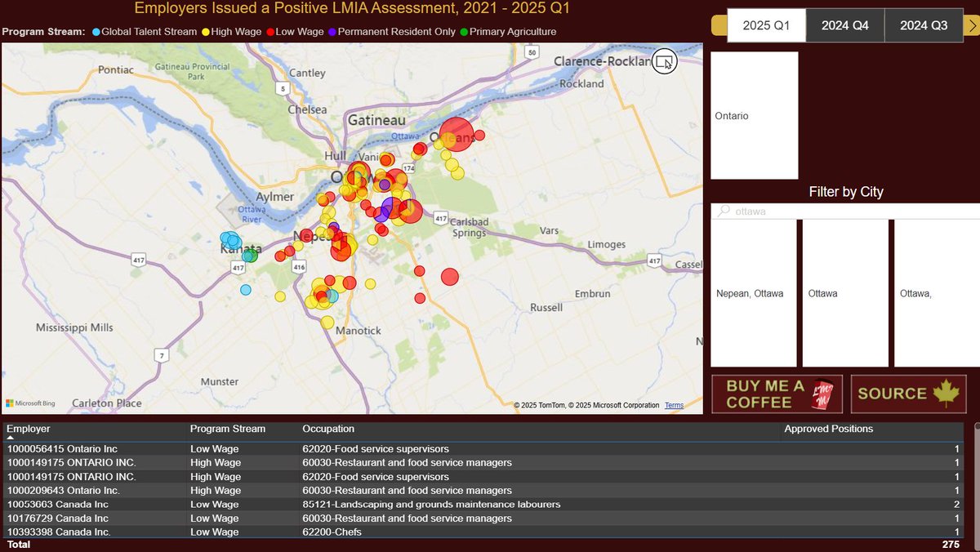
Task: Click the BUY ME A COFFEE button
Action: pos(777,394)
